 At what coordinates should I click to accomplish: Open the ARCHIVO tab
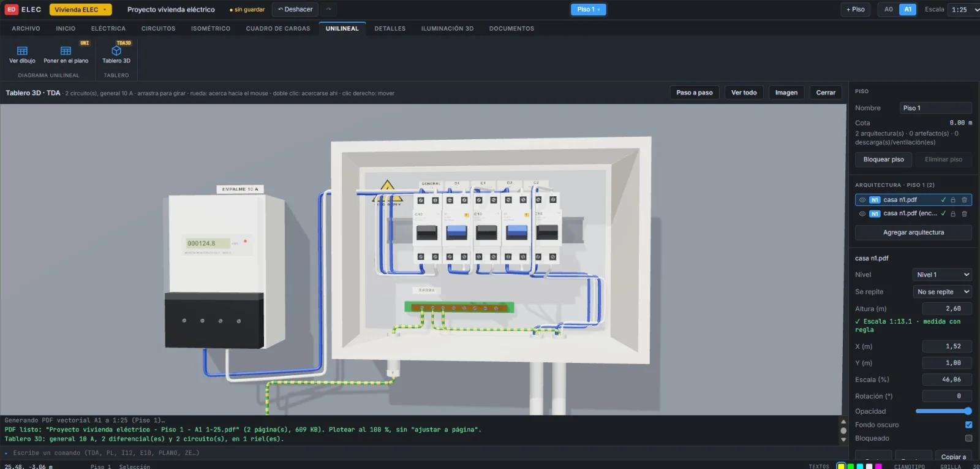tap(26, 29)
